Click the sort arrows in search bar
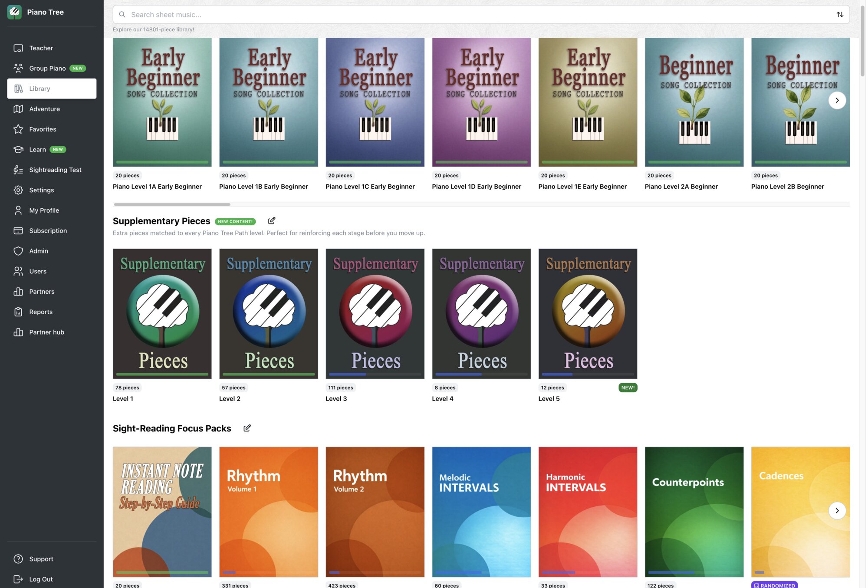 pyautogui.click(x=840, y=14)
